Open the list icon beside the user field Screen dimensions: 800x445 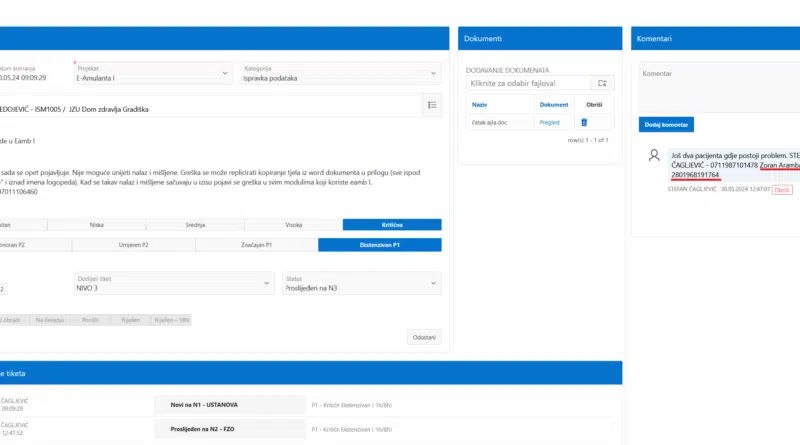pyautogui.click(x=432, y=105)
